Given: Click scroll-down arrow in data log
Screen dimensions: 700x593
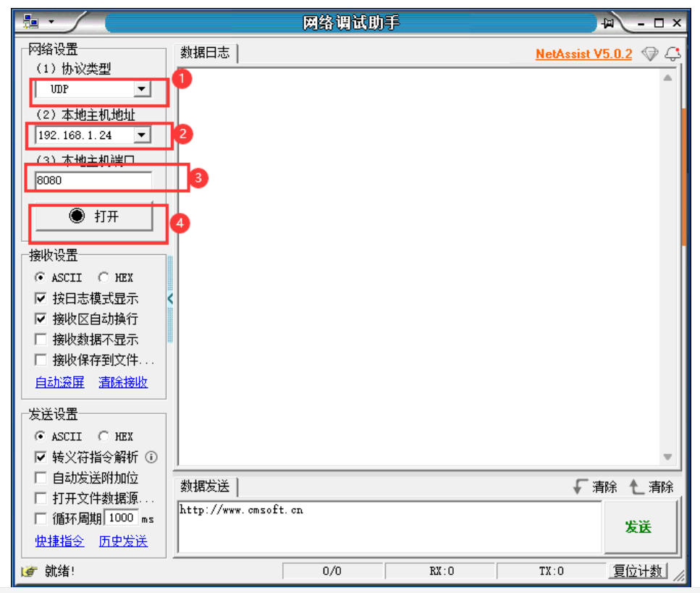Looking at the screenshot, I should pyautogui.click(x=668, y=457).
